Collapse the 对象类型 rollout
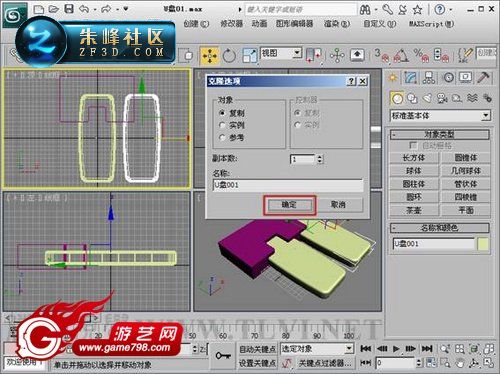This screenshot has height=374, width=500. [440, 135]
